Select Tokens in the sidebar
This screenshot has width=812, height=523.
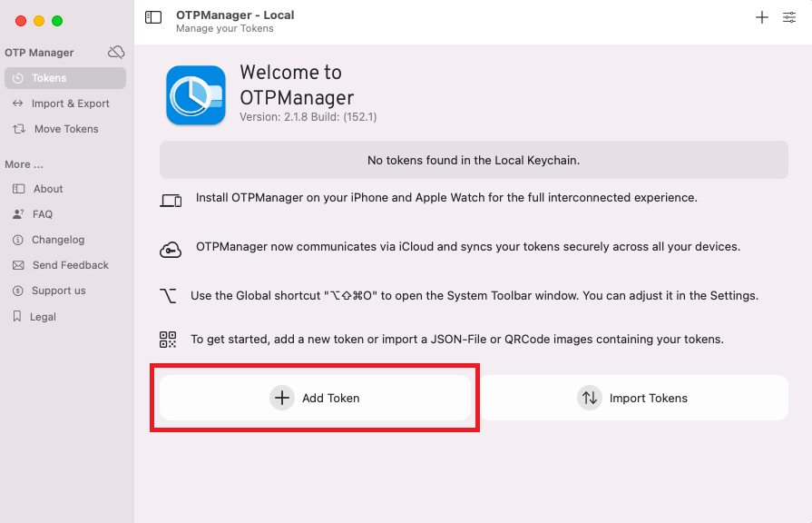point(65,78)
